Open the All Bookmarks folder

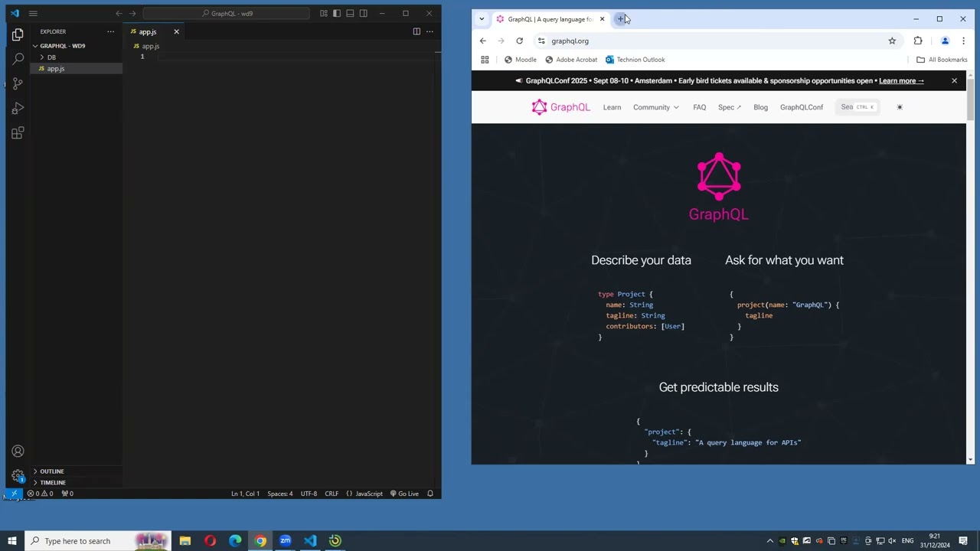[942, 60]
